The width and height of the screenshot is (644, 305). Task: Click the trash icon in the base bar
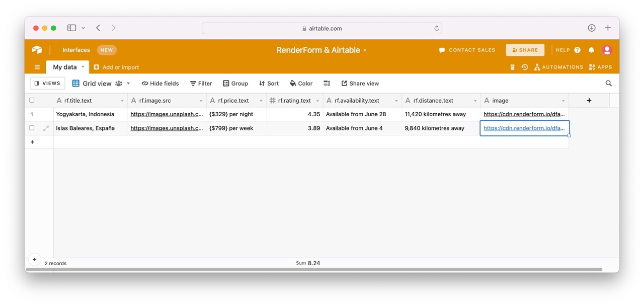pos(512,67)
